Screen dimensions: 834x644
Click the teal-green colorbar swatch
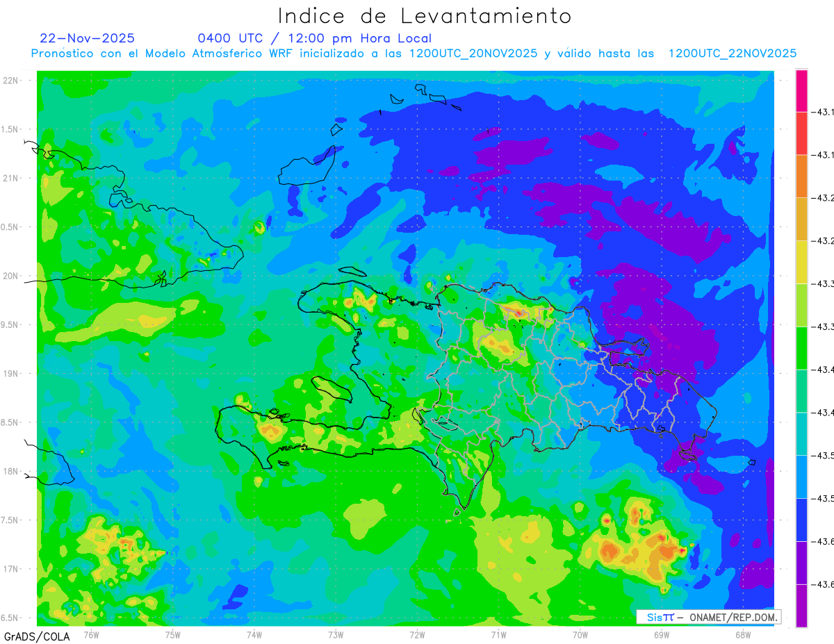click(801, 390)
